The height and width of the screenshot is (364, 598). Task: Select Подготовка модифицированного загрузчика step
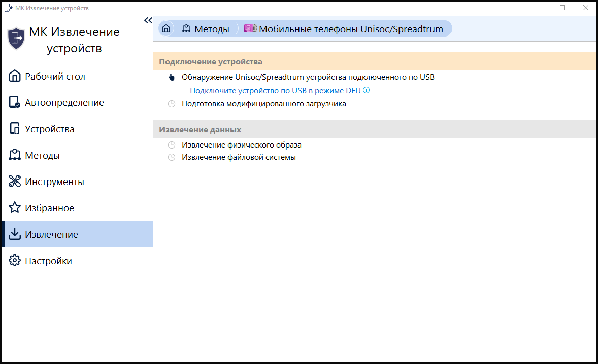[263, 104]
